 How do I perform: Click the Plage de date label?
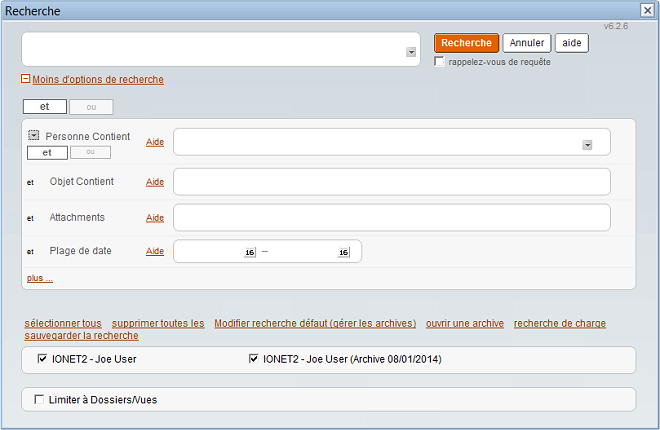tap(80, 251)
